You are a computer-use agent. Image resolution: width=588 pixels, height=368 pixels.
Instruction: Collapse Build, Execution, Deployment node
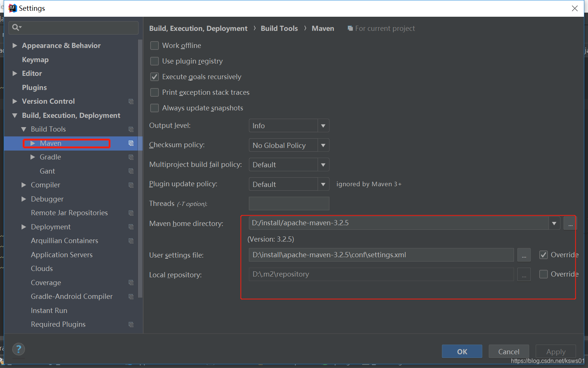(x=15, y=116)
